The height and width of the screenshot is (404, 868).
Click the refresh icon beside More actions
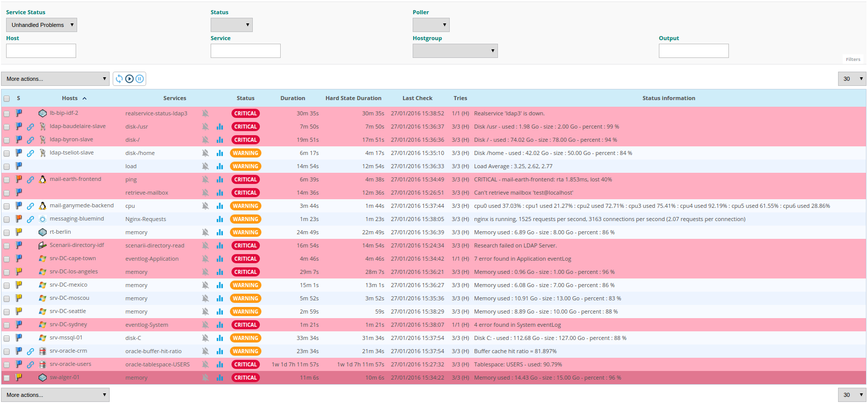tap(119, 79)
